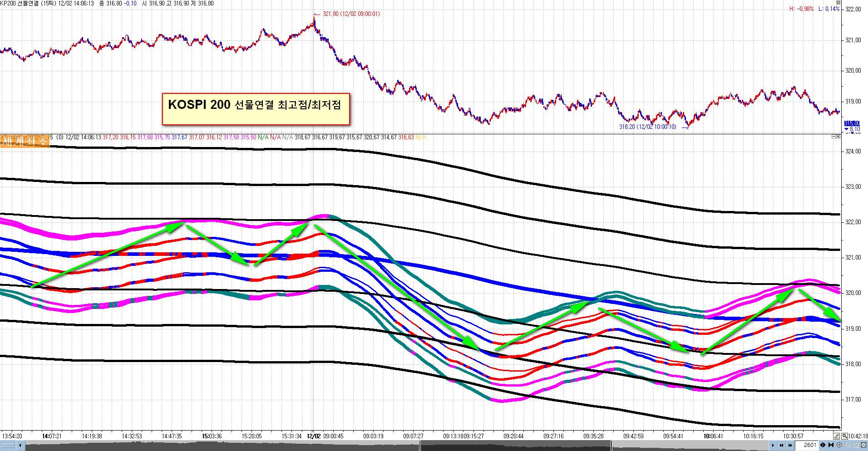This screenshot has height=451, width=868.
Task: Minimize the lower indicator pane
Action: pyautogui.click(x=833, y=137)
